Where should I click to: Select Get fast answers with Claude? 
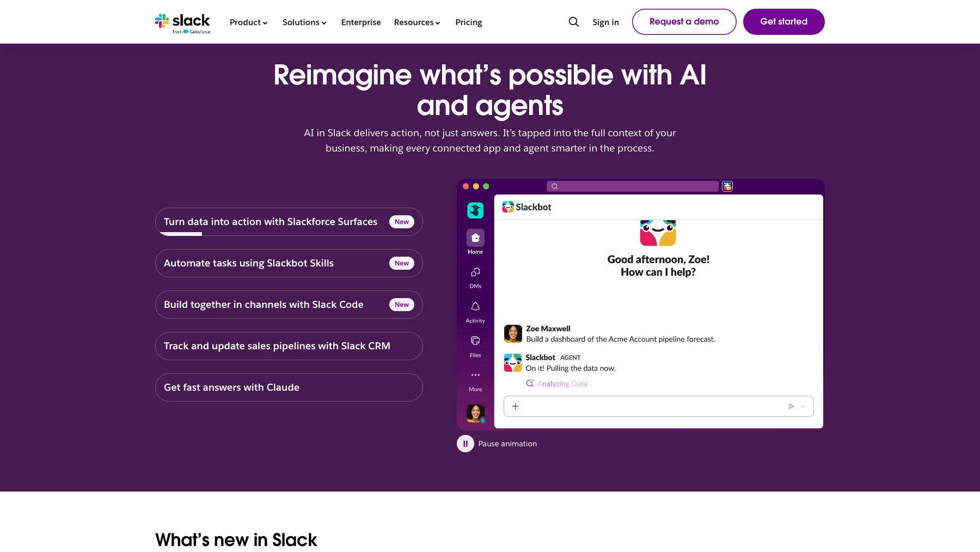coord(289,387)
